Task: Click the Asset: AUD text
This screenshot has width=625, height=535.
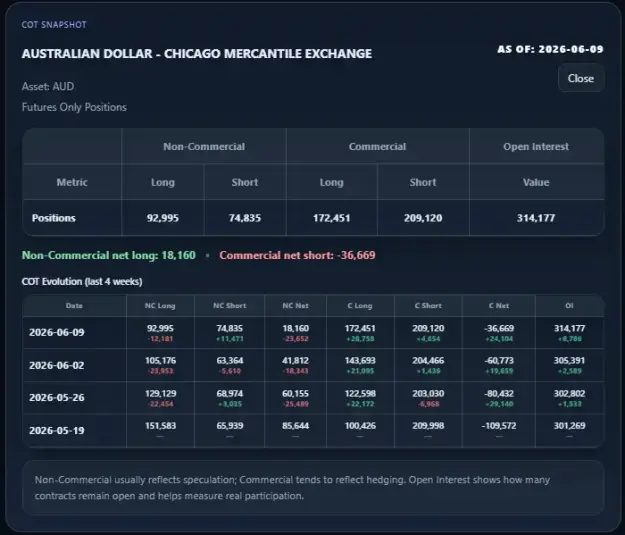Action: coord(48,87)
